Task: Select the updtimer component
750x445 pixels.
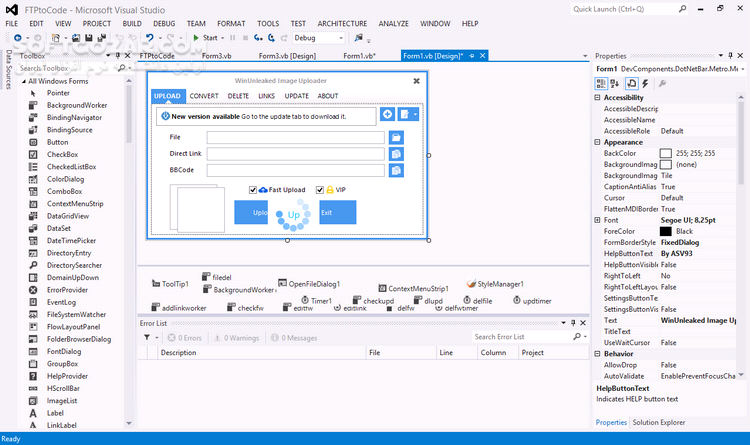Action: [x=532, y=300]
